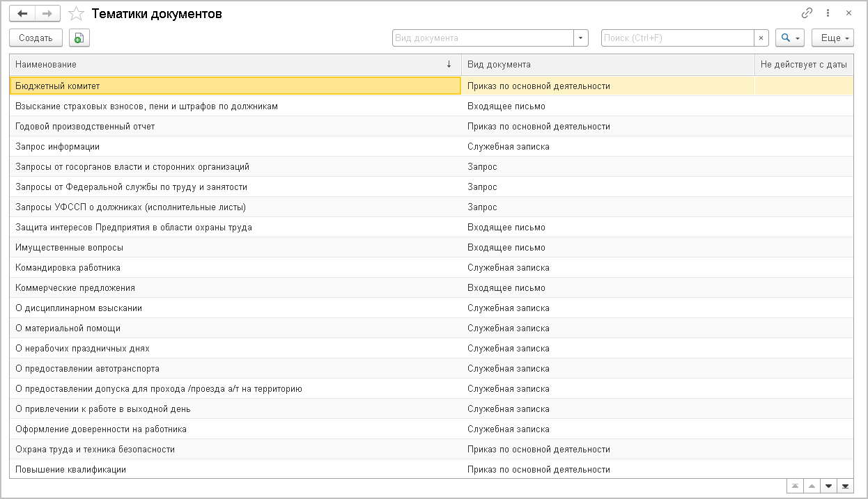The width and height of the screenshot is (868, 499).
Task: Open the three-dot window menu
Action: [x=828, y=13]
